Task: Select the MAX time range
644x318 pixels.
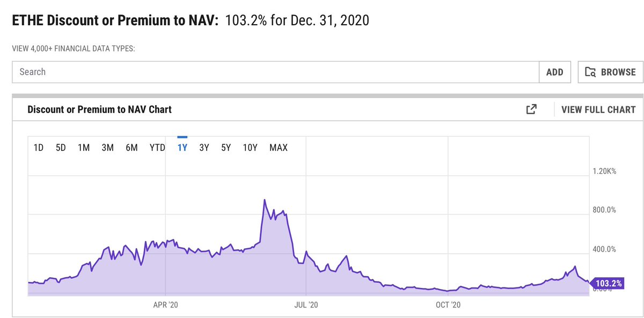Action: click(278, 147)
